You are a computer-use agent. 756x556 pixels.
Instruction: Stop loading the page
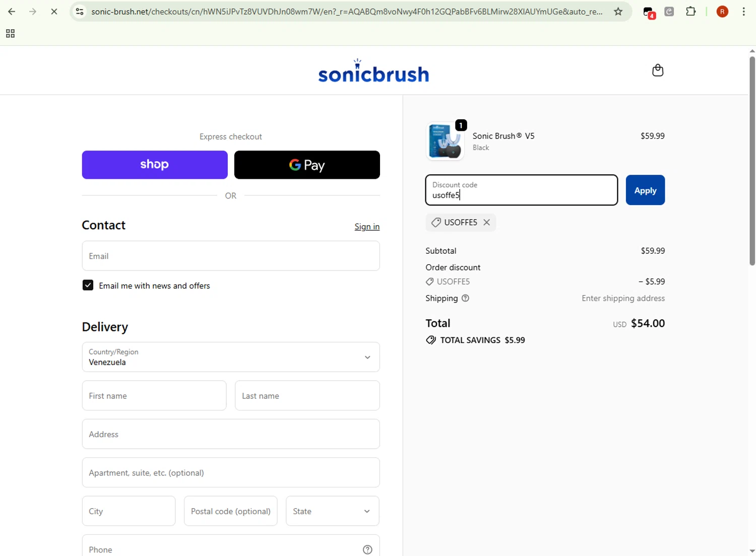click(x=54, y=12)
